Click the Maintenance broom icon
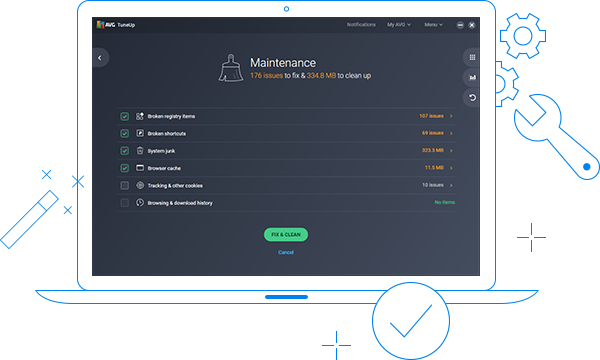Viewport: 600px width, 360px height. coord(231,68)
